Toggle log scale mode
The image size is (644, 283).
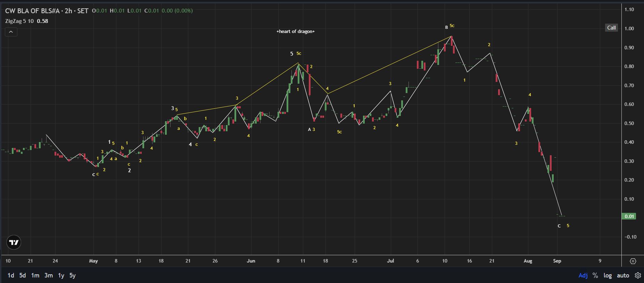[x=608, y=275]
